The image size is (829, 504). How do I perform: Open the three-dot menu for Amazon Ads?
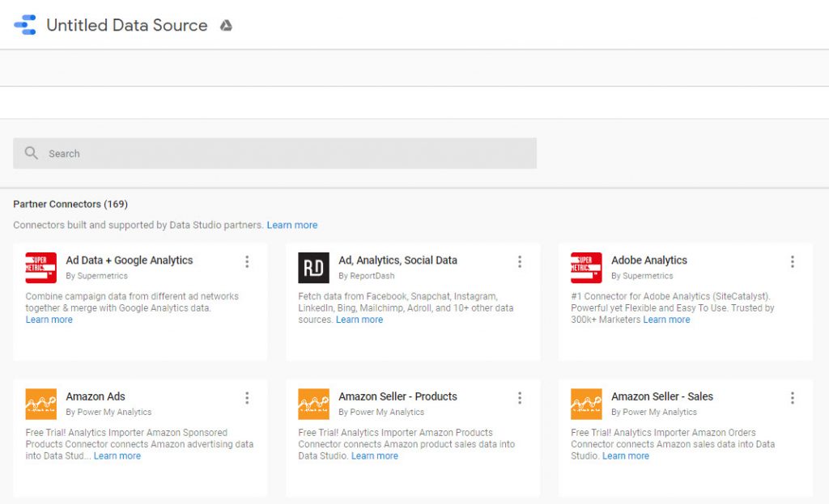[x=247, y=398]
